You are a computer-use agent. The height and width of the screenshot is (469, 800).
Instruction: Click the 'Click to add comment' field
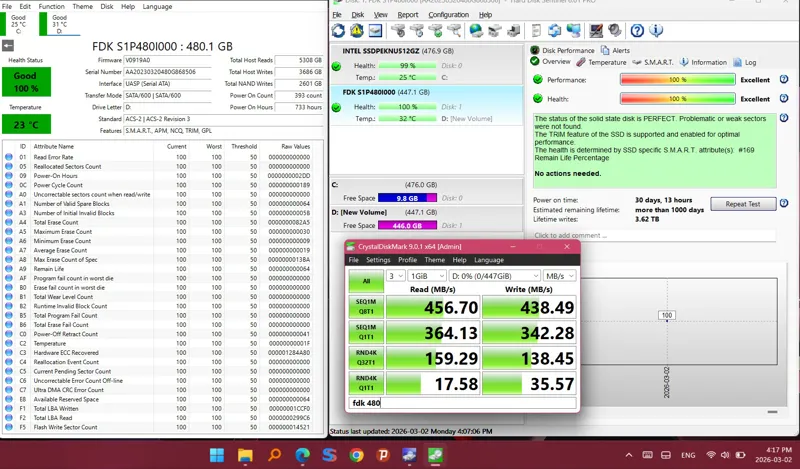(x=654, y=235)
